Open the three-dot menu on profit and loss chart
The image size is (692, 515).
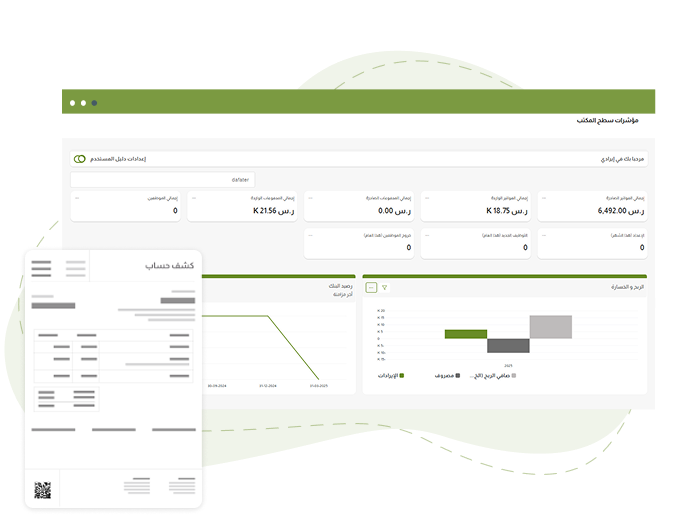point(371,287)
